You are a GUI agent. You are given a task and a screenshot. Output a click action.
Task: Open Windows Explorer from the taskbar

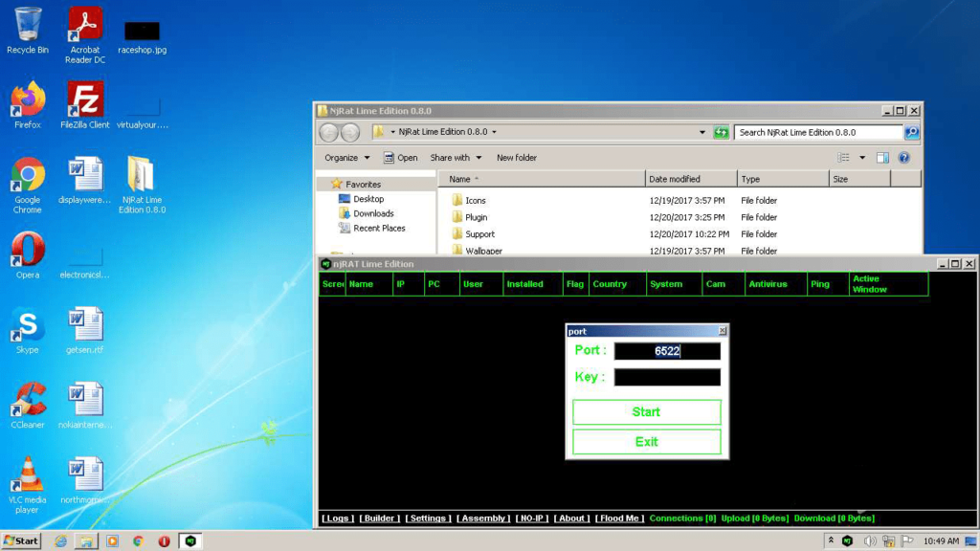pyautogui.click(x=86, y=541)
